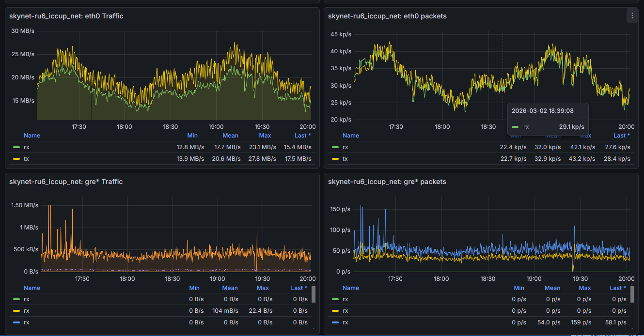644x336 pixels.
Task: Sort eth0 packets legend by Name
Action: click(x=351, y=136)
